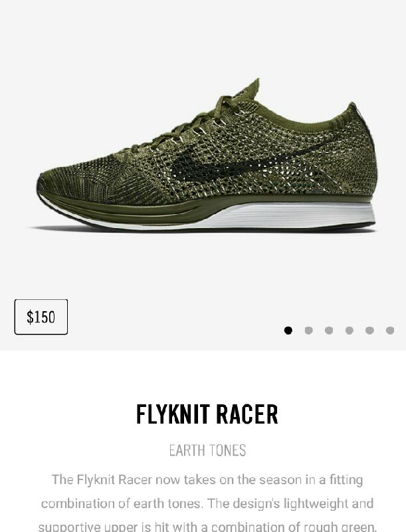The width and height of the screenshot is (406, 532).
Task: Select the EARTH TONES subtitle
Action: point(207,451)
